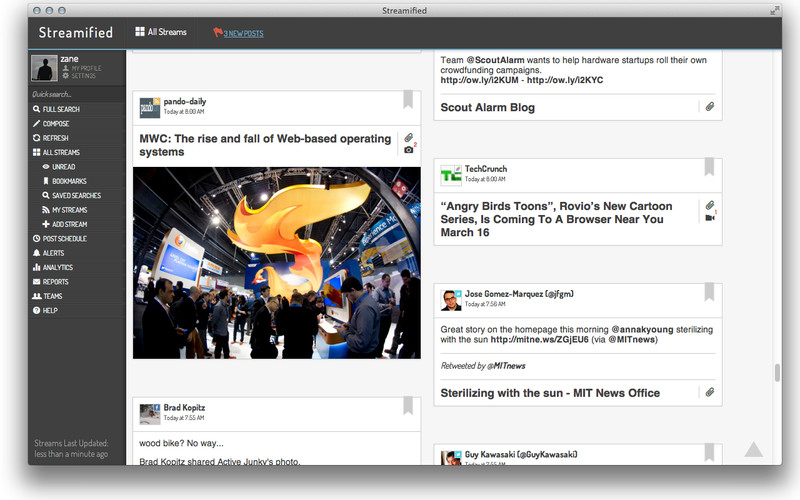Bookmark the Guy Kawasaki post
This screenshot has width=800, height=500.
coord(709,452)
